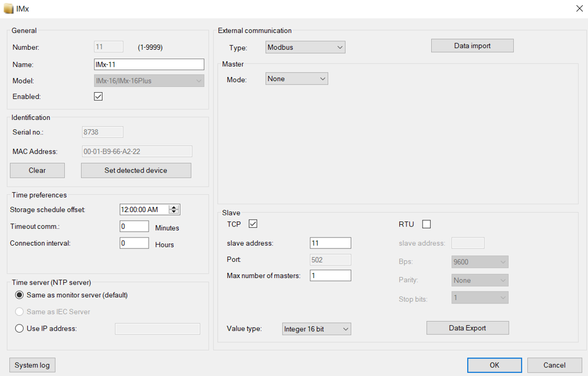Screen dimensions: 588x376
Task: Click the Number field
Action: (108, 47)
